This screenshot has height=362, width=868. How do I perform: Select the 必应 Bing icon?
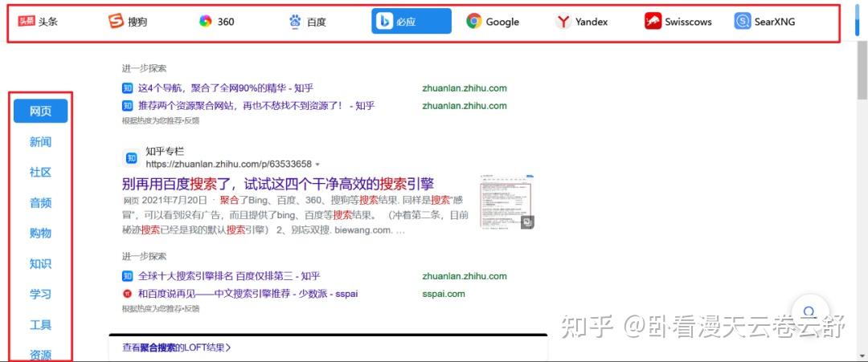click(385, 22)
